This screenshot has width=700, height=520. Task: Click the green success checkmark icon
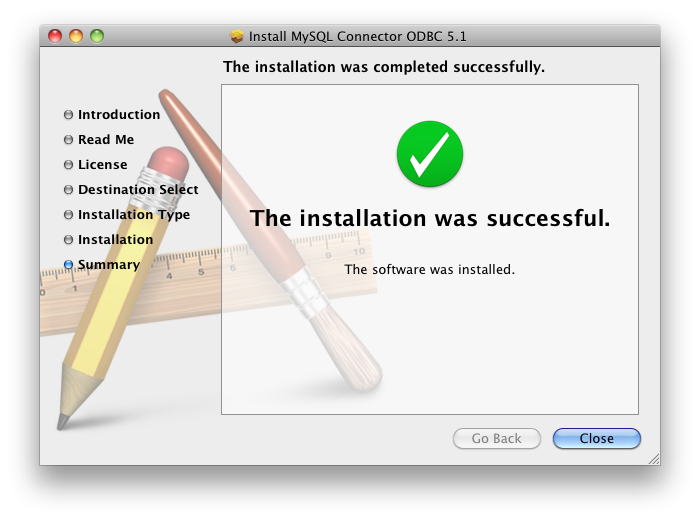tap(429, 154)
